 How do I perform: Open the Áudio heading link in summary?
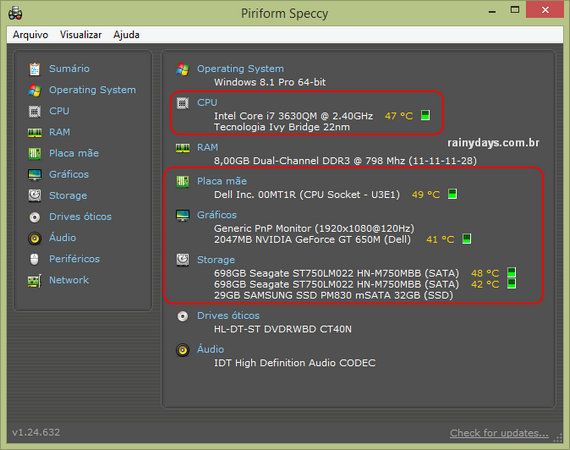click(x=210, y=349)
